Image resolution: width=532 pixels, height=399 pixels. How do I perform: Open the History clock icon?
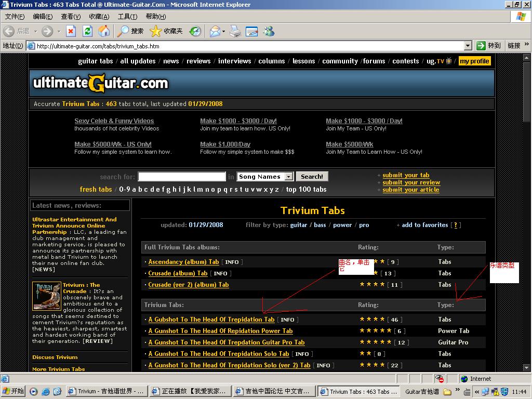tap(195, 31)
